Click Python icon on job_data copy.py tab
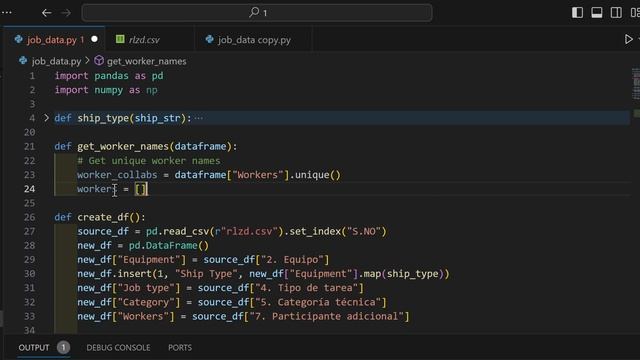Screen dimensions: 640x360 pyautogui.click(x=210, y=39)
